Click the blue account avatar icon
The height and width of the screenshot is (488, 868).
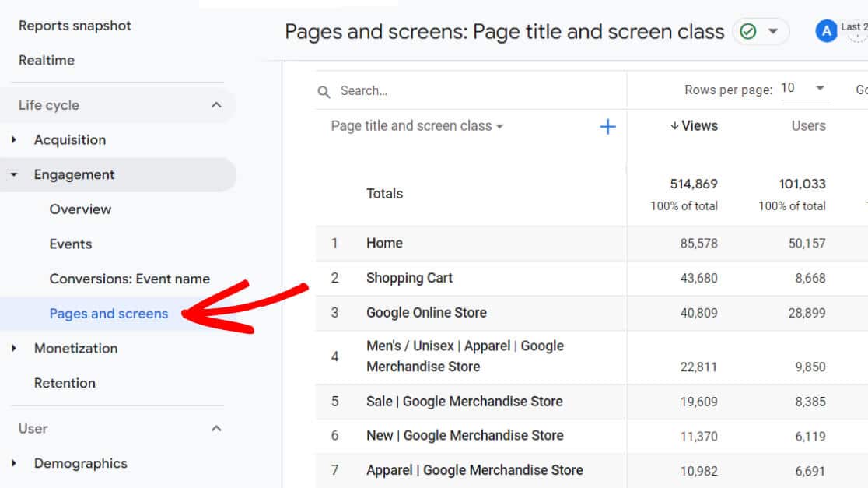point(826,31)
